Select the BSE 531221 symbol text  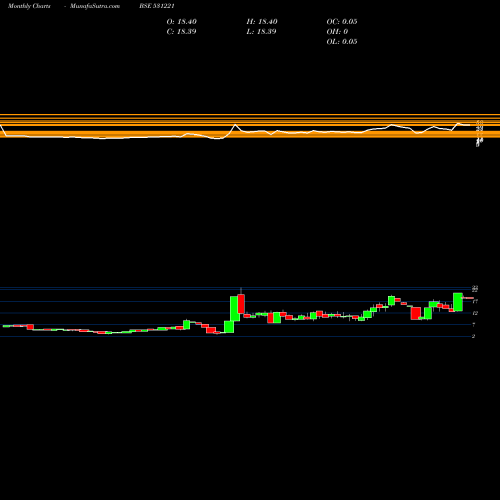click(x=157, y=6)
